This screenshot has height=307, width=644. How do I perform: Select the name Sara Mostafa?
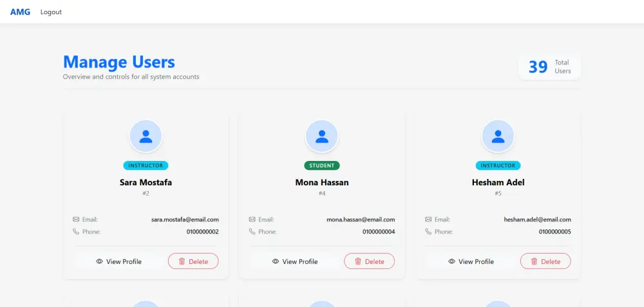(146, 183)
